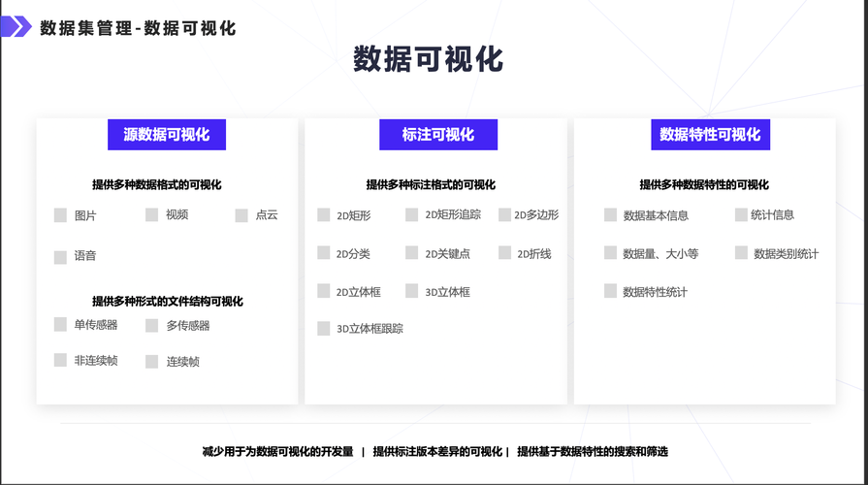Tick the 数据量、大小等 checkbox
868x485 pixels.
point(611,253)
